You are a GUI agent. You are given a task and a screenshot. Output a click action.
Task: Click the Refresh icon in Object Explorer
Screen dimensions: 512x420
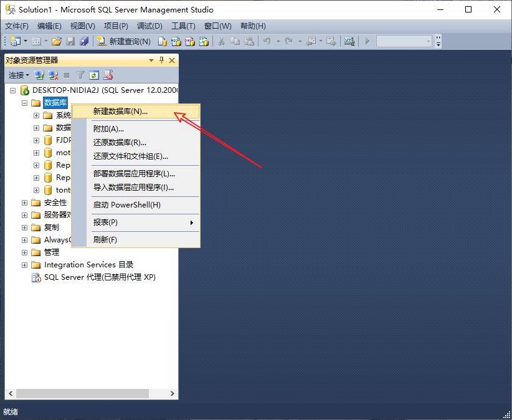click(94, 75)
